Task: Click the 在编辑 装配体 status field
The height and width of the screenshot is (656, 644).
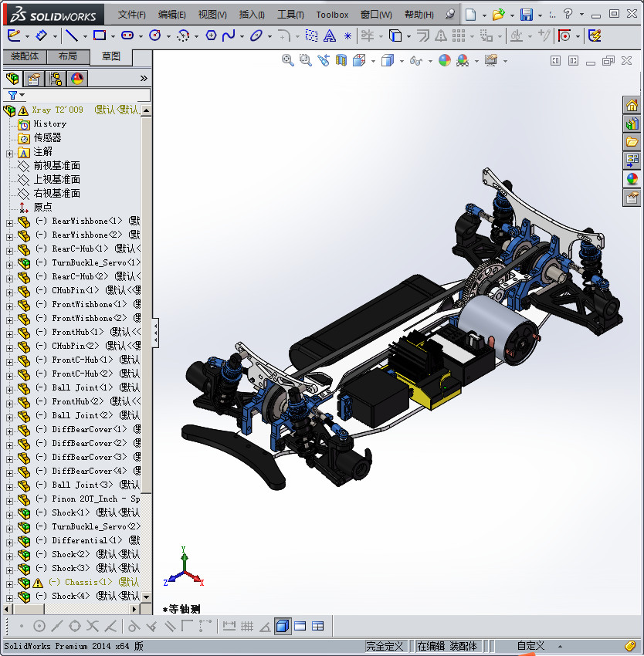Action: pyautogui.click(x=447, y=646)
